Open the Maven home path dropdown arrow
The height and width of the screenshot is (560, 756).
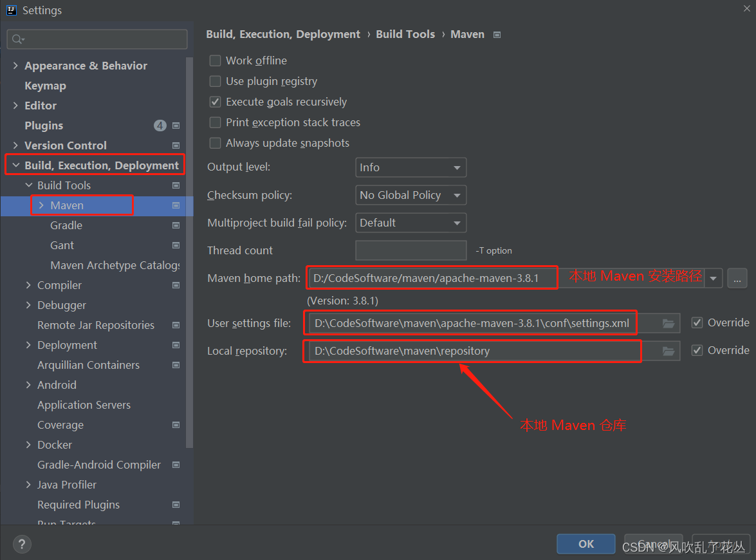click(x=713, y=278)
